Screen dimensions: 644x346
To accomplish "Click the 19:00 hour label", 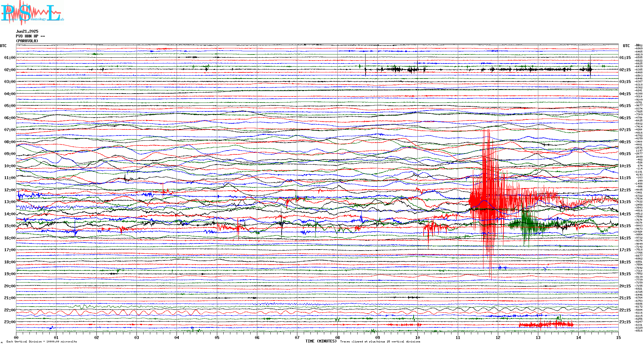I will 10,274.
